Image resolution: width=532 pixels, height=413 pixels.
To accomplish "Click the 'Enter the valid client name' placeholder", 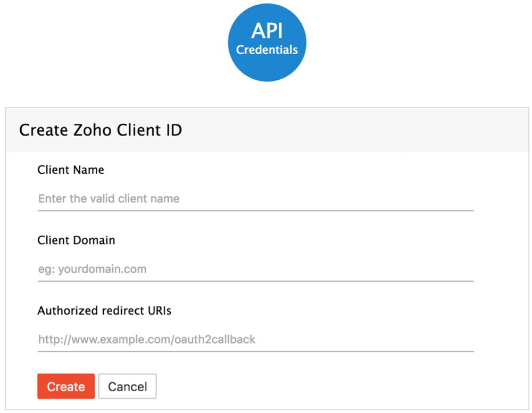I will [x=109, y=199].
